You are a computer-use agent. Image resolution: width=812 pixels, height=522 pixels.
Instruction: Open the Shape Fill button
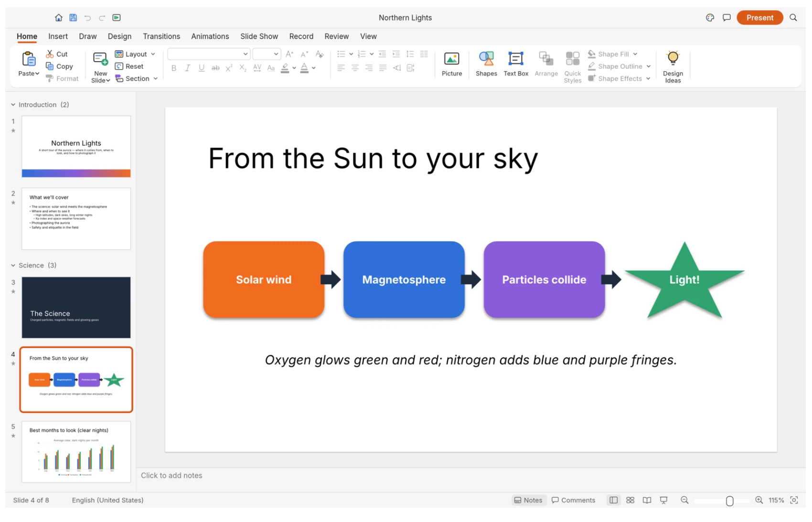(613, 54)
